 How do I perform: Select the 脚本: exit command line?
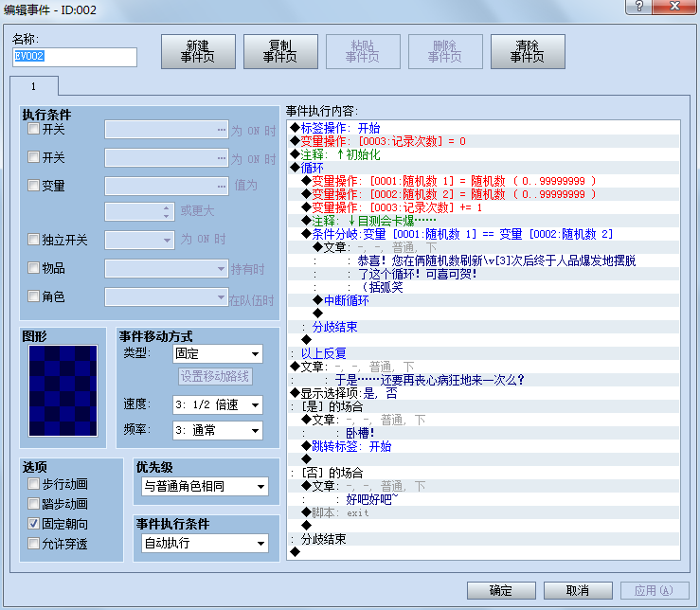click(484, 512)
